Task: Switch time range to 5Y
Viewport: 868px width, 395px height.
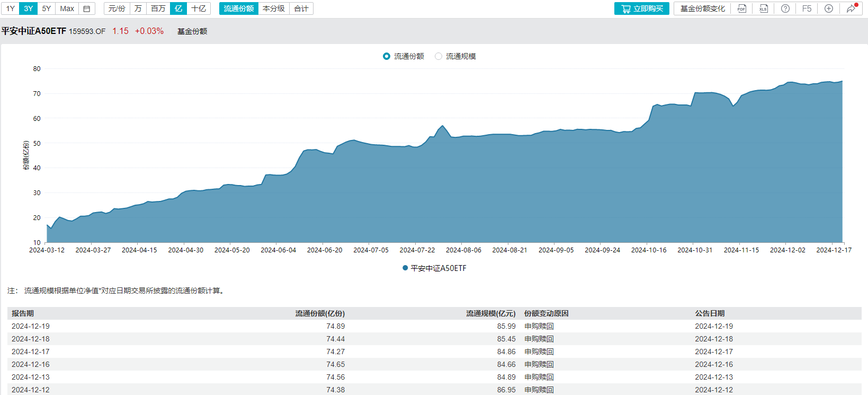Action: [47, 8]
